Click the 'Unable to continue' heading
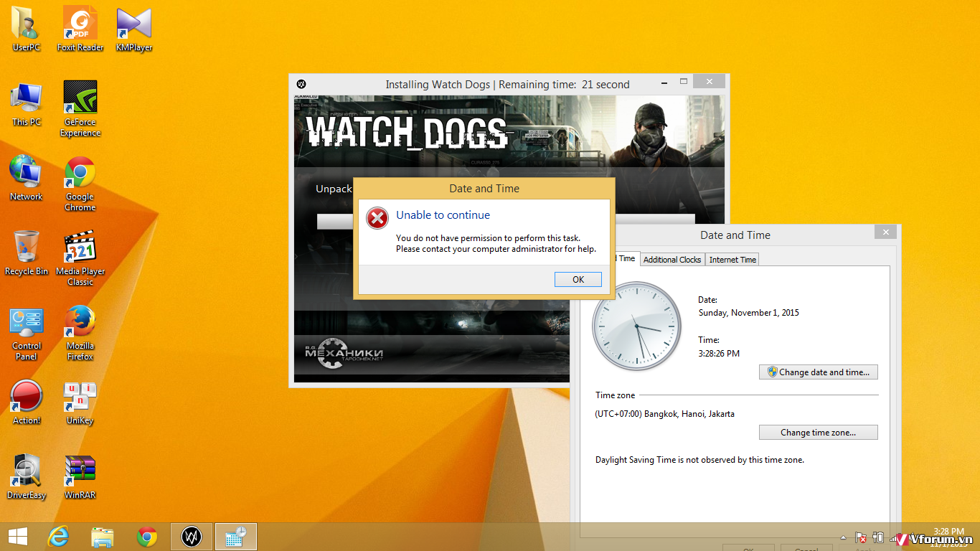The width and height of the screenshot is (980, 551). pyautogui.click(x=443, y=215)
